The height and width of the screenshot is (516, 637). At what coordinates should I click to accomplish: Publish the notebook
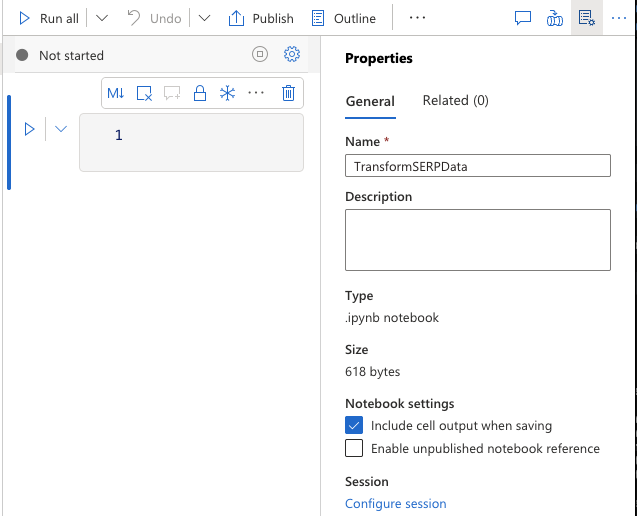click(261, 18)
